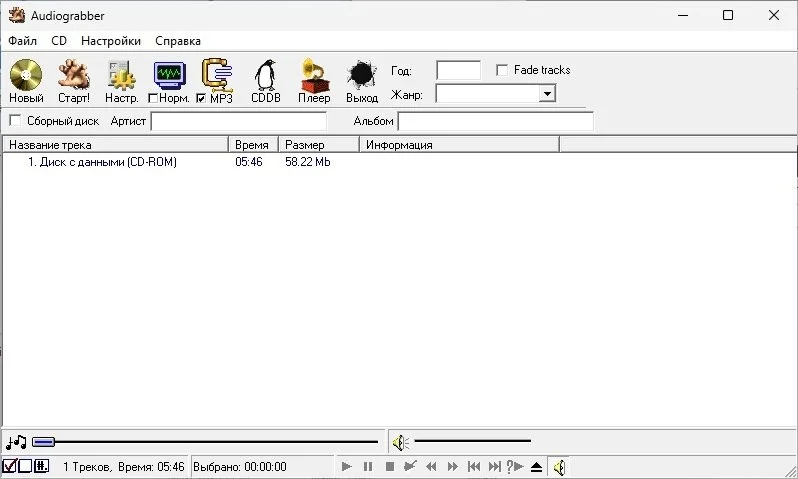
Task: Open the Справка menu
Action: click(x=178, y=41)
